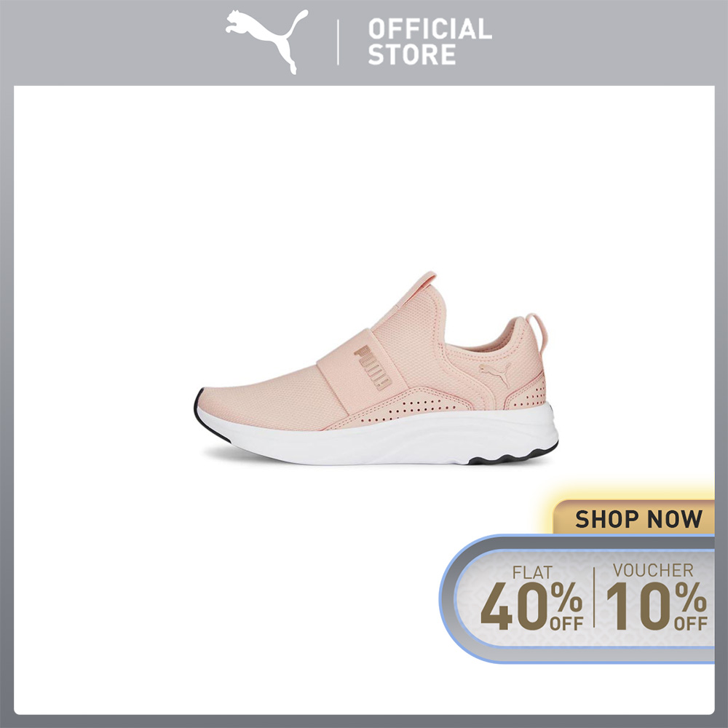This screenshot has width=728, height=728.
Task: Click the FLAT label text
Action: [x=533, y=572]
